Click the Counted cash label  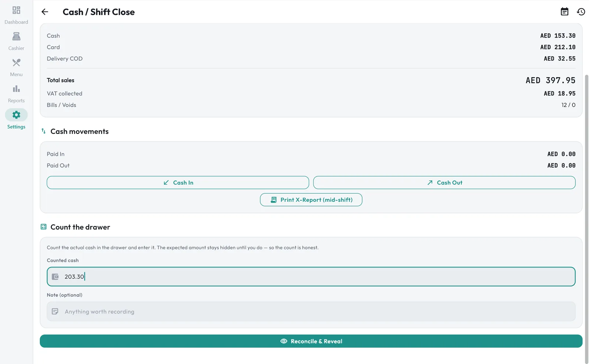pyautogui.click(x=63, y=260)
